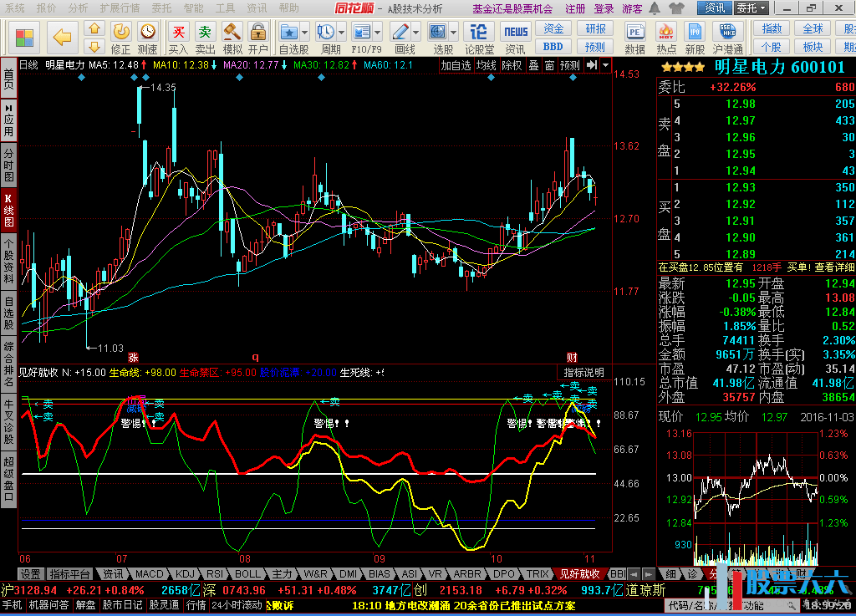Open the NEWS 资讯 icon

click(x=515, y=38)
